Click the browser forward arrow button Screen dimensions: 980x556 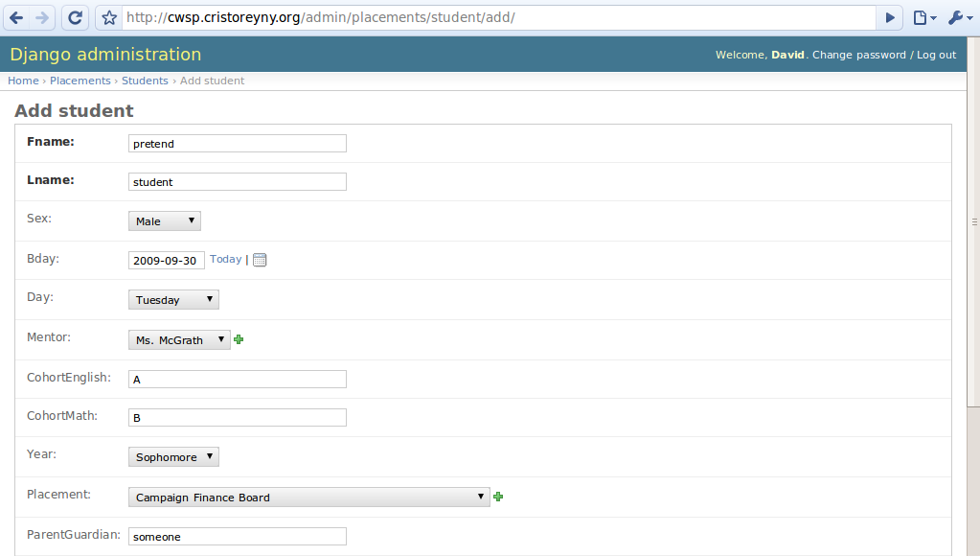click(x=41, y=17)
